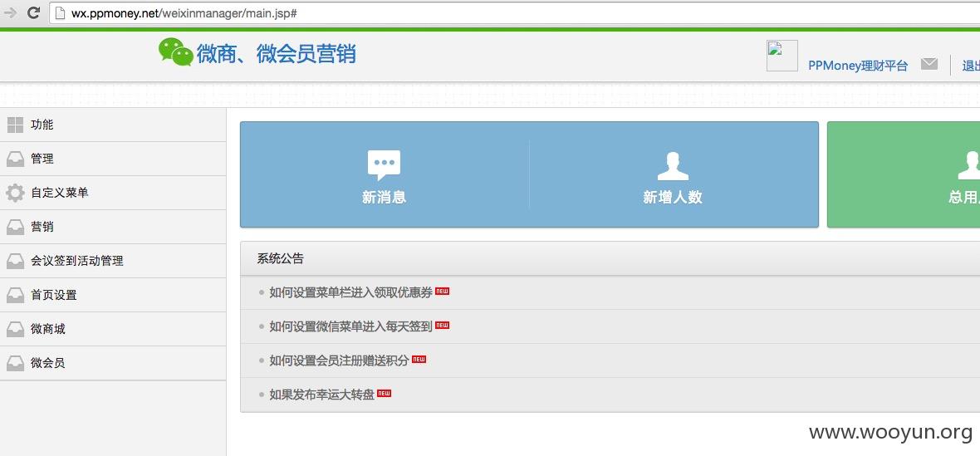The width and height of the screenshot is (980, 456).
Task: Open the envelope messages icon
Action: 929,64
